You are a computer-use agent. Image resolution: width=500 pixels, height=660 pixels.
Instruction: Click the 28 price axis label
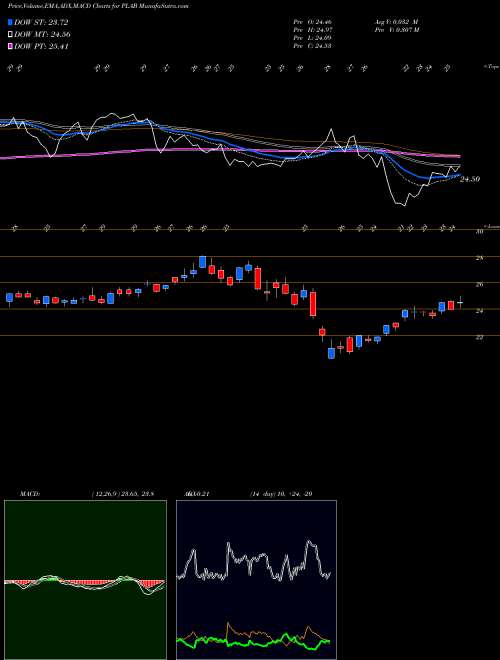pos(479,258)
